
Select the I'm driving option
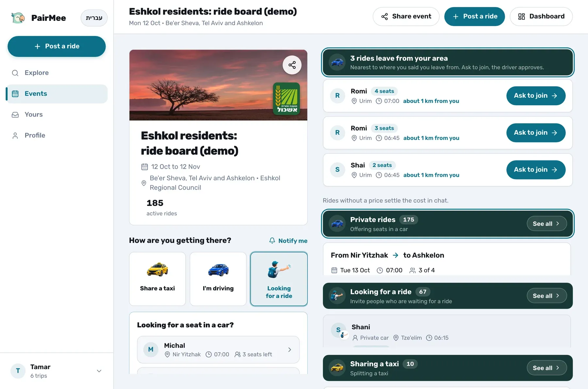(x=218, y=279)
